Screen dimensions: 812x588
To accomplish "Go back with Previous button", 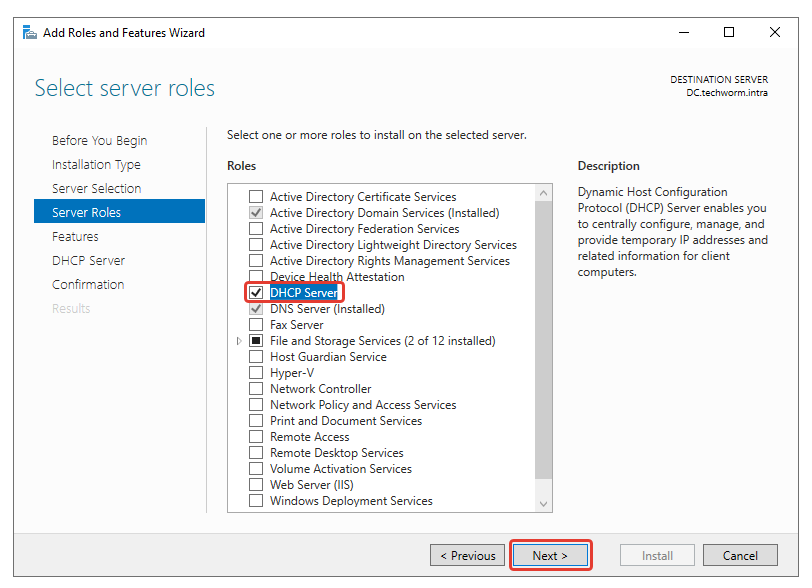I will pos(467,556).
